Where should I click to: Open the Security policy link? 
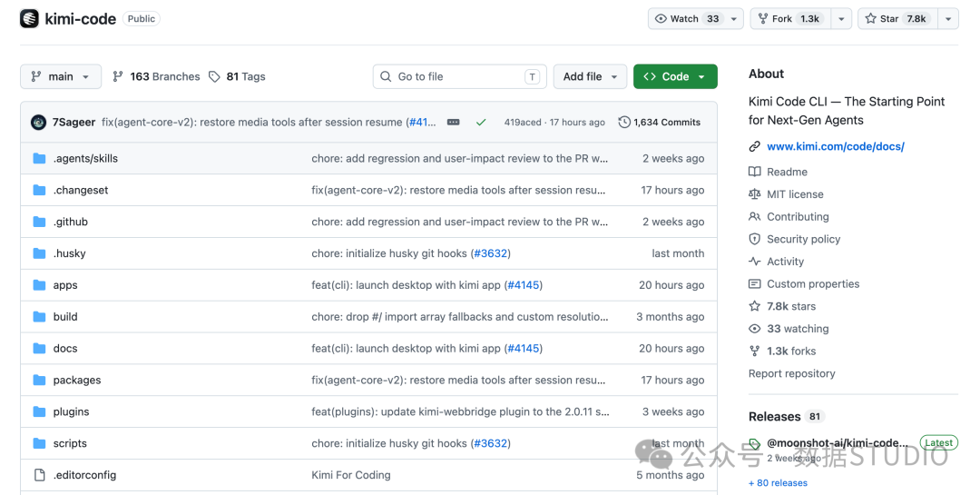(x=803, y=239)
